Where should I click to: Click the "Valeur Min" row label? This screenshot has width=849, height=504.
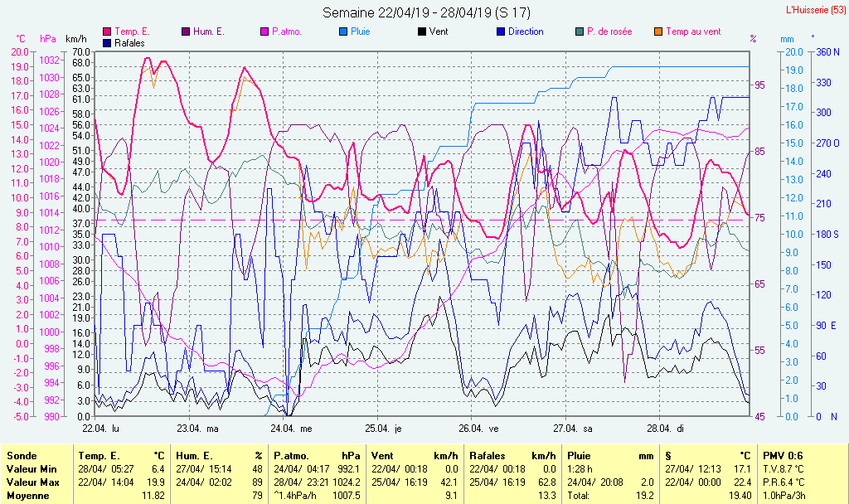32,469
